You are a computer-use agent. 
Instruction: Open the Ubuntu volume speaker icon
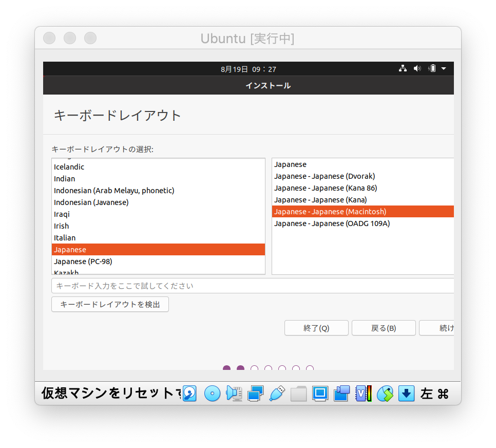pyautogui.click(x=417, y=68)
